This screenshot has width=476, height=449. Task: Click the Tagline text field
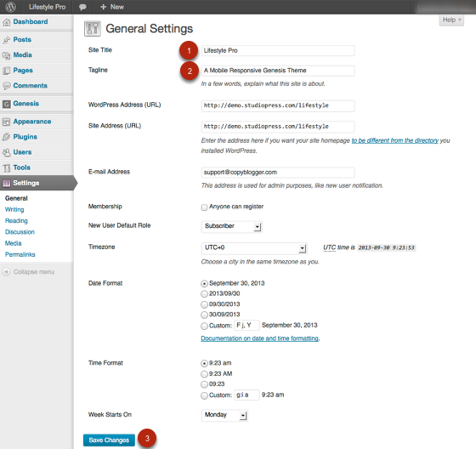pyautogui.click(x=278, y=71)
